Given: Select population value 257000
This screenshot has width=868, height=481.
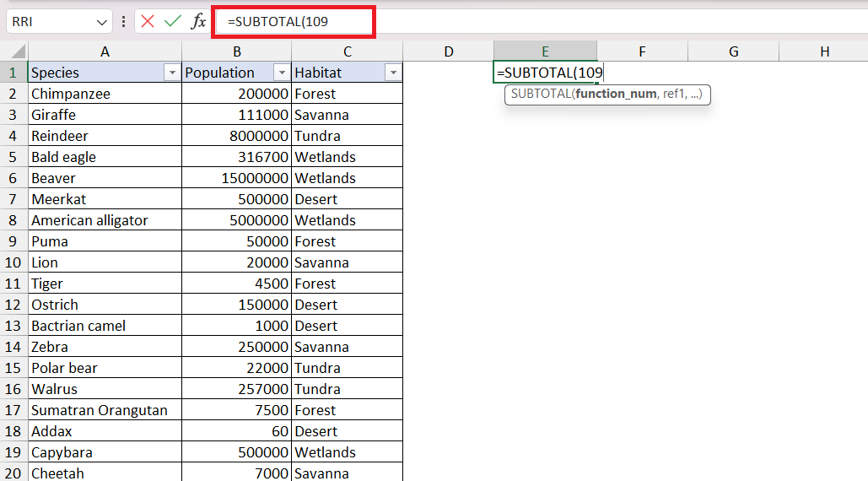Looking at the screenshot, I should coord(237,389).
